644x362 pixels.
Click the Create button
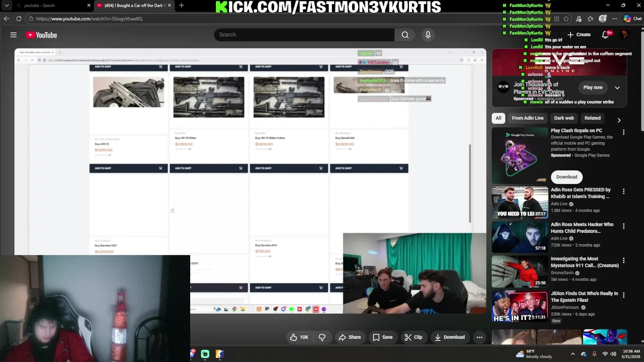pyautogui.click(x=579, y=35)
